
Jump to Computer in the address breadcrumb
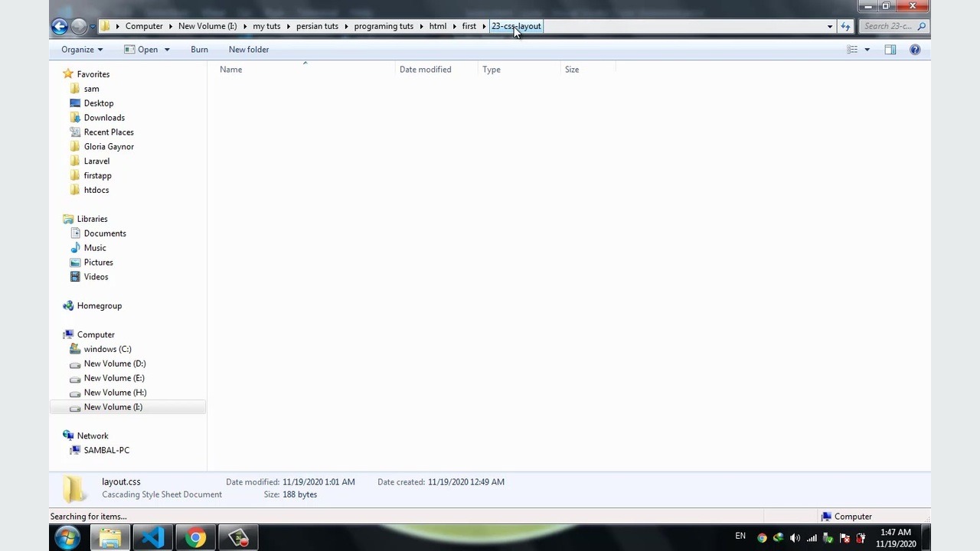(144, 26)
